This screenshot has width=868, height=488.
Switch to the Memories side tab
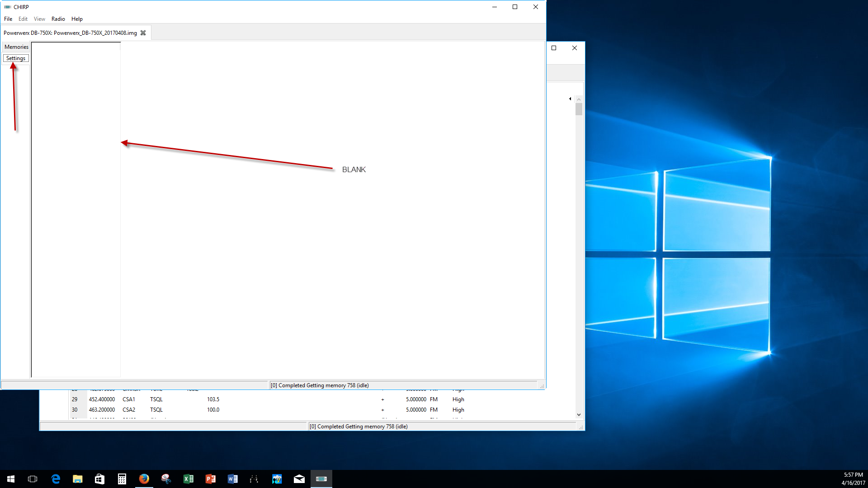pos(16,47)
